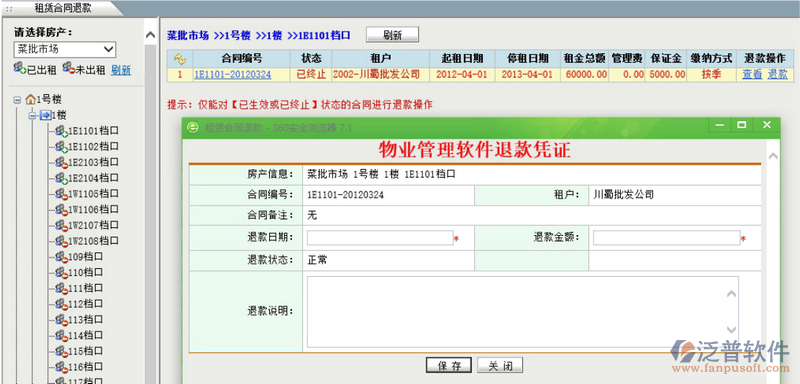Click the 未出租 legend icon
The height and width of the screenshot is (384, 800).
coord(69,69)
